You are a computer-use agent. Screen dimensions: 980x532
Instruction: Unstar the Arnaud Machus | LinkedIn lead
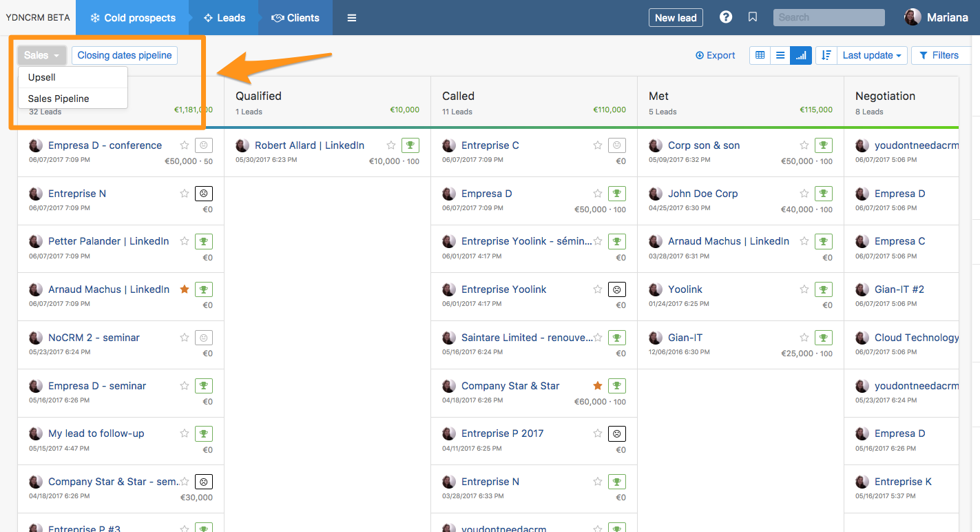point(184,289)
